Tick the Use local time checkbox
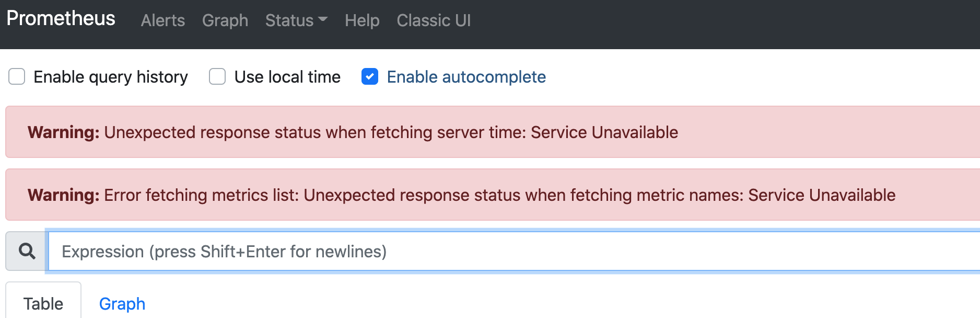Image resolution: width=980 pixels, height=318 pixels. (x=217, y=77)
